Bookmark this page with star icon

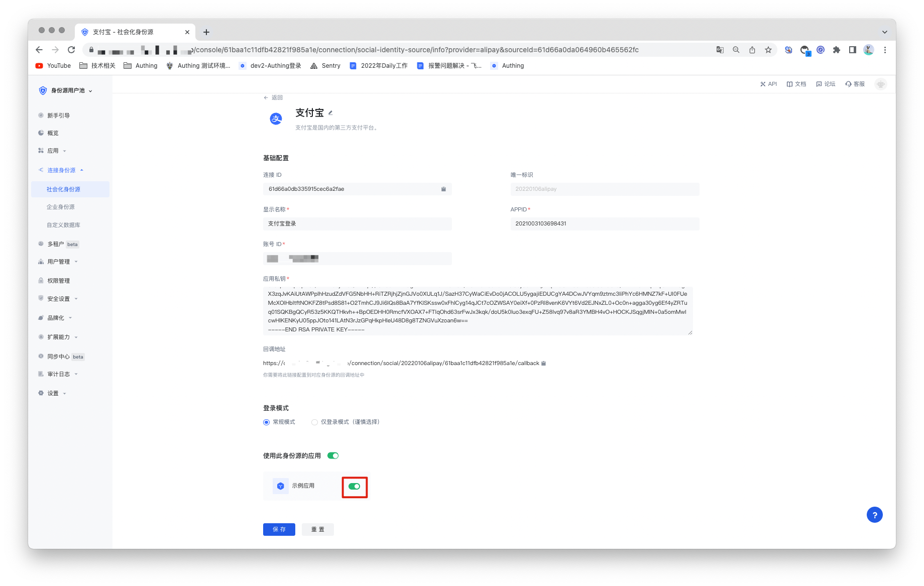coord(768,50)
